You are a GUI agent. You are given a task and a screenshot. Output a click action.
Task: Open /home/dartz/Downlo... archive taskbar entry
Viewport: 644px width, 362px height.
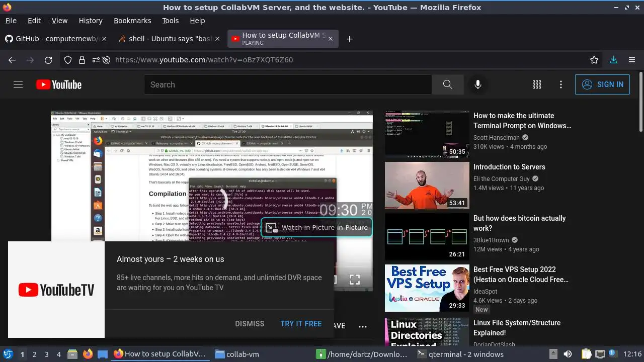[x=363, y=354]
